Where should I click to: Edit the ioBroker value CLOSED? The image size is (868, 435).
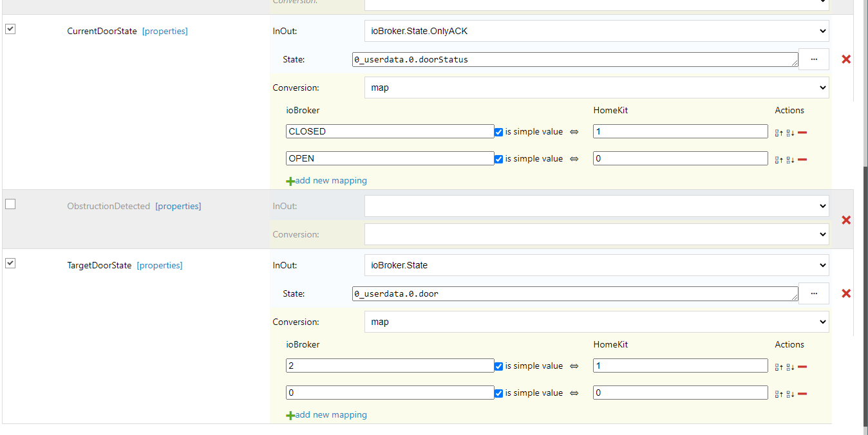390,131
